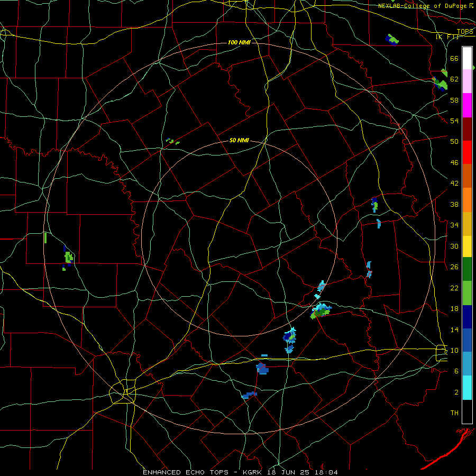Image resolution: width=476 pixels, height=476 pixels.
Task: Click the "TOPS" legend title
Action: pyautogui.click(x=465, y=31)
